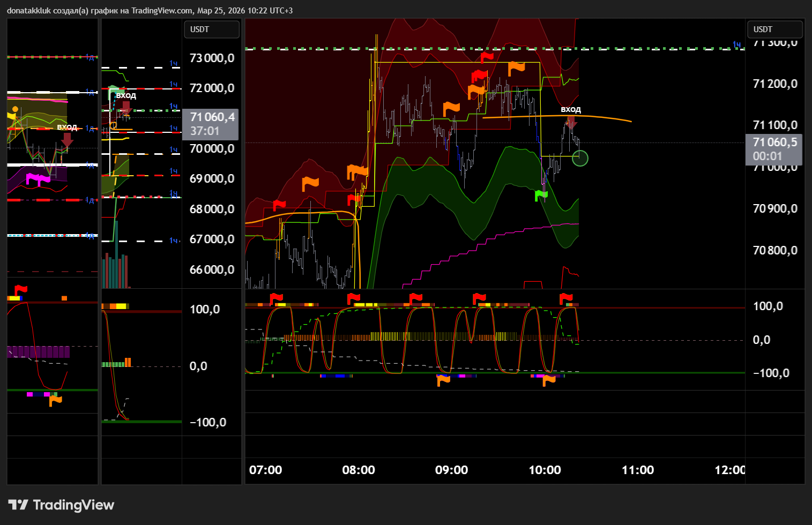
Task: Click the 'вход' text label on main chart
Action: (571, 109)
